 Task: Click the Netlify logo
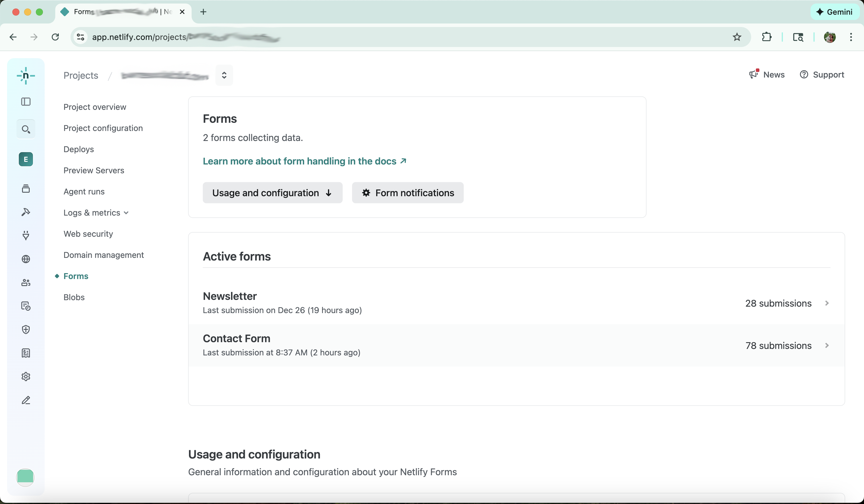point(26,76)
